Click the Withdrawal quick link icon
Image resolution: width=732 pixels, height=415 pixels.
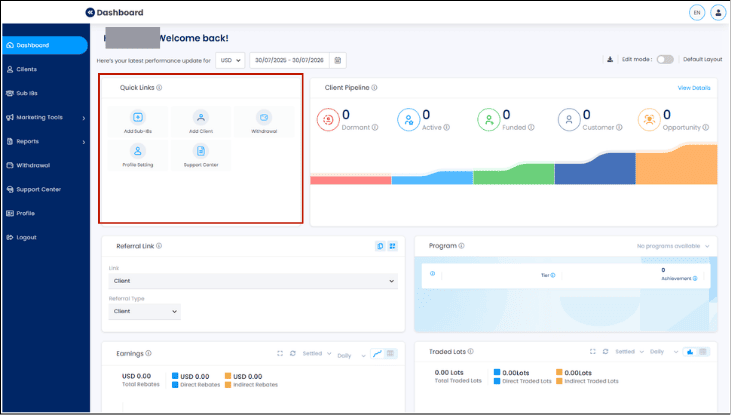[x=264, y=117]
